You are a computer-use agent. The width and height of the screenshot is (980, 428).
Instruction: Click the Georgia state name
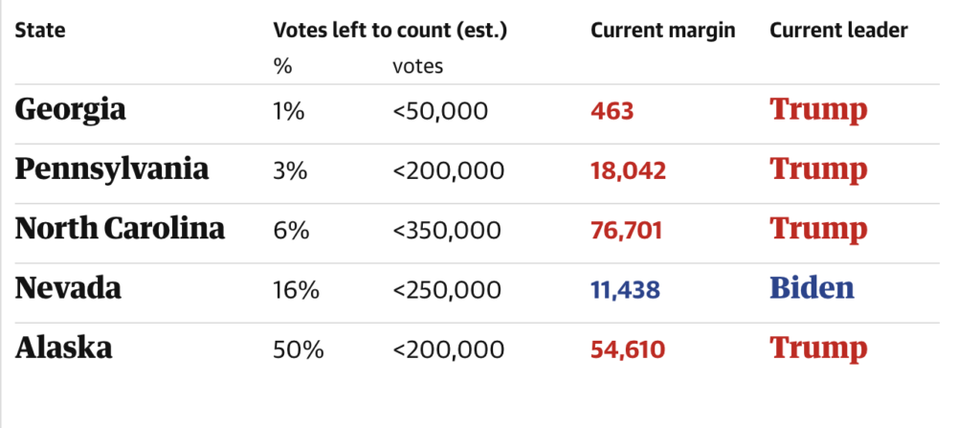(x=70, y=110)
